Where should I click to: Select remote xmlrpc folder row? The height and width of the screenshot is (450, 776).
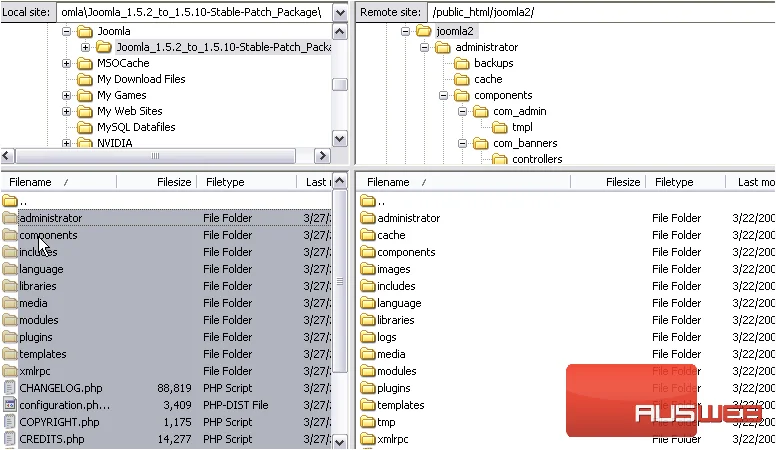567,439
